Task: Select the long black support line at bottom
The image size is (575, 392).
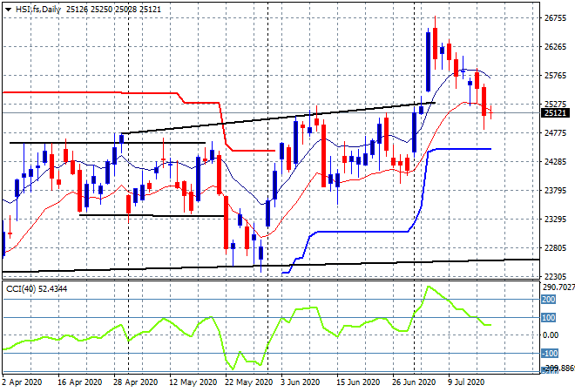Action: click(x=271, y=266)
